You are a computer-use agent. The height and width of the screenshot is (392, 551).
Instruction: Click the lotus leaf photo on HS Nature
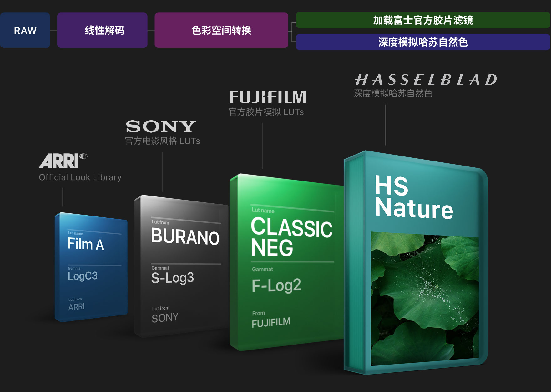[425, 299]
